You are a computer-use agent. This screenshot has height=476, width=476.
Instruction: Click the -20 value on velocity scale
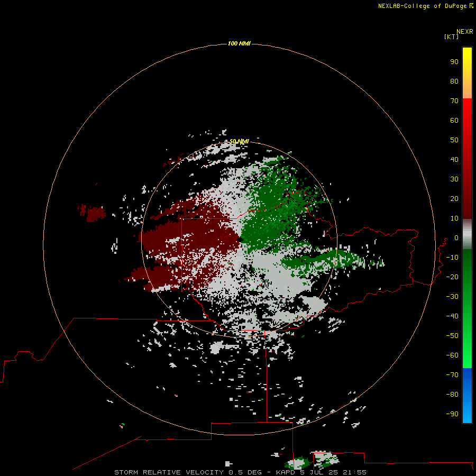point(452,277)
